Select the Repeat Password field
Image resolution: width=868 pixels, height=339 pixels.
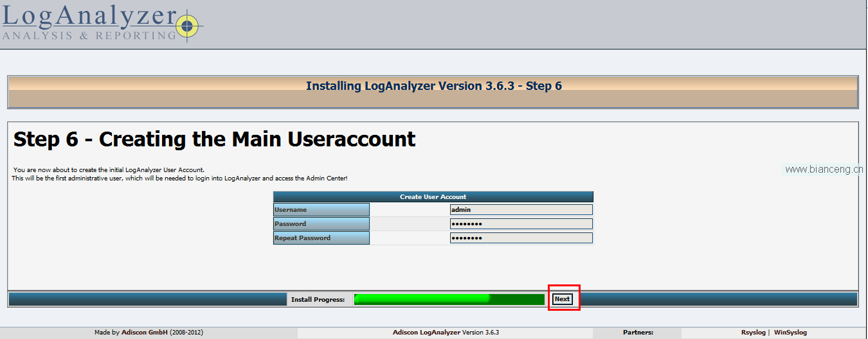(521, 238)
